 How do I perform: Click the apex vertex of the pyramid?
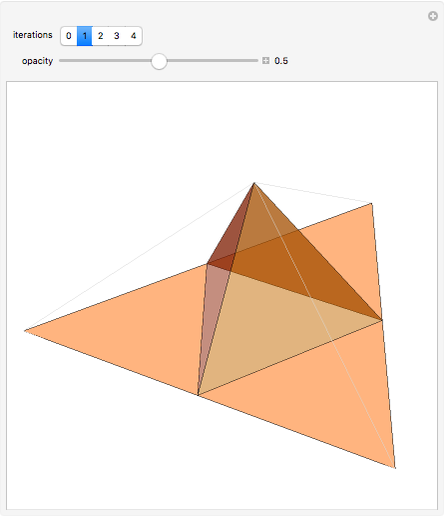[254, 183]
